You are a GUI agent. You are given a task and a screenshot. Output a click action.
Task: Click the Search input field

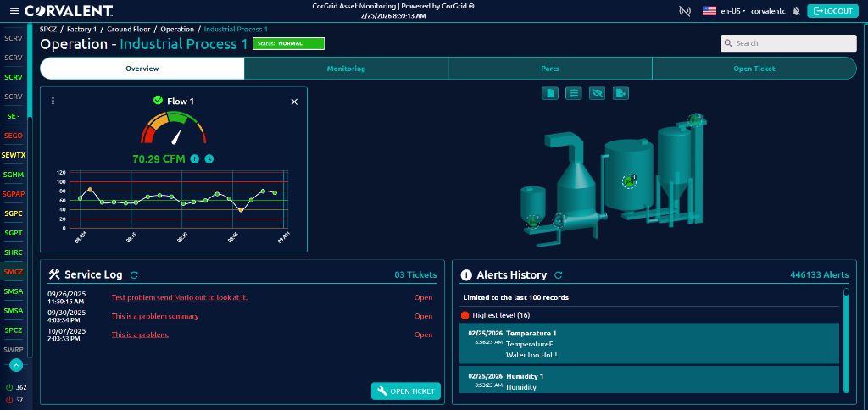(788, 43)
